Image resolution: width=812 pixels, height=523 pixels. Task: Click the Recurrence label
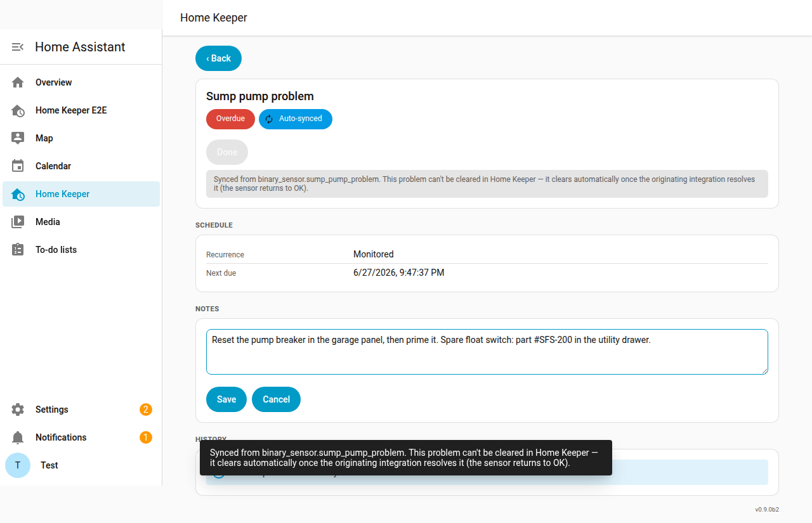[x=225, y=255]
